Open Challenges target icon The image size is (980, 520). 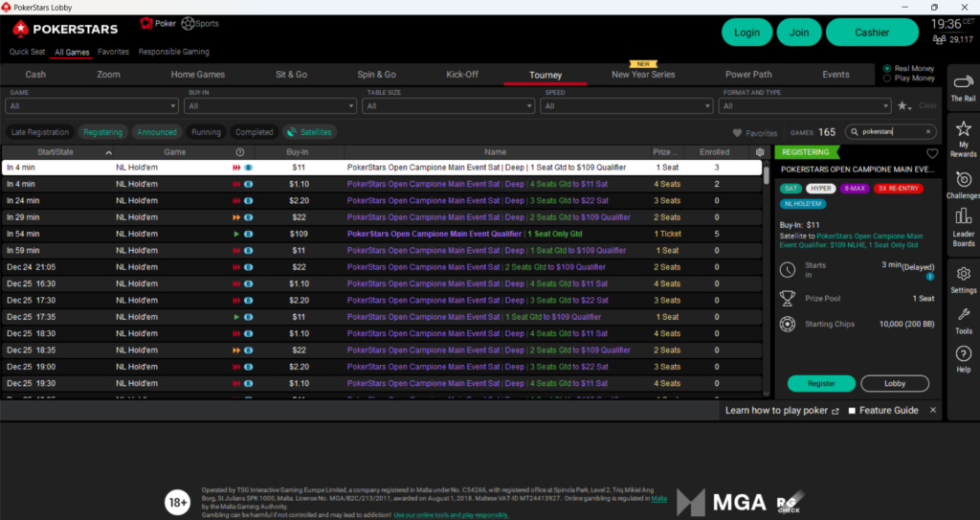pyautogui.click(x=963, y=179)
